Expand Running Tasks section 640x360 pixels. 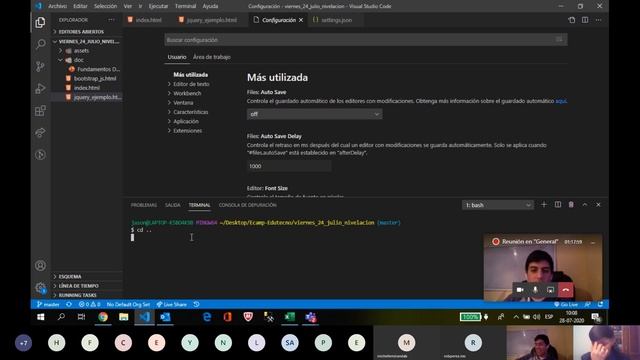[87, 295]
